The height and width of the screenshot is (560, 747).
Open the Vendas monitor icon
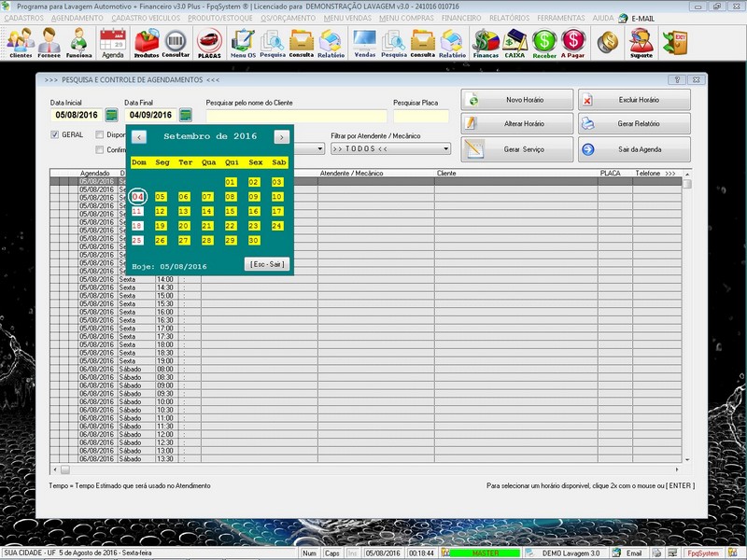pyautogui.click(x=364, y=43)
